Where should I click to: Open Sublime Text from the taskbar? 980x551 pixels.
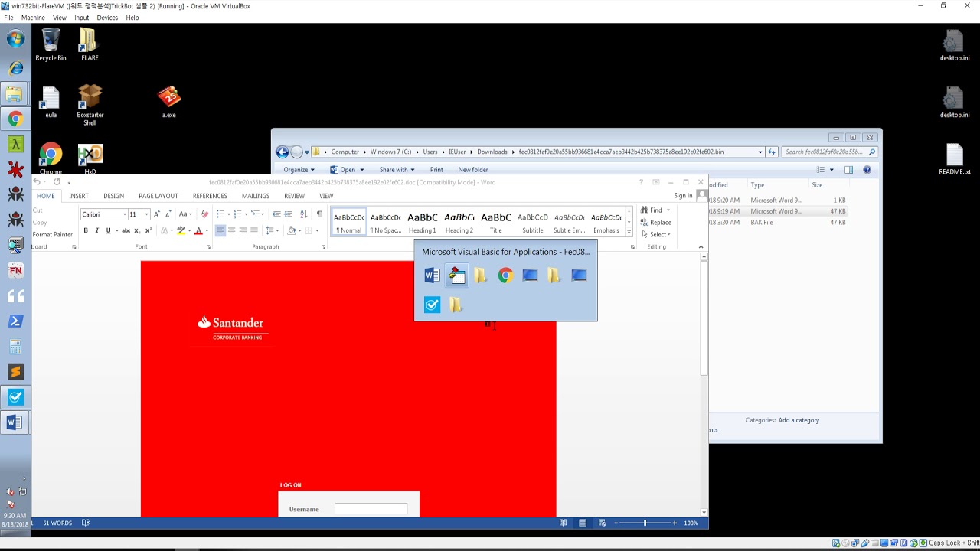pos(15,372)
